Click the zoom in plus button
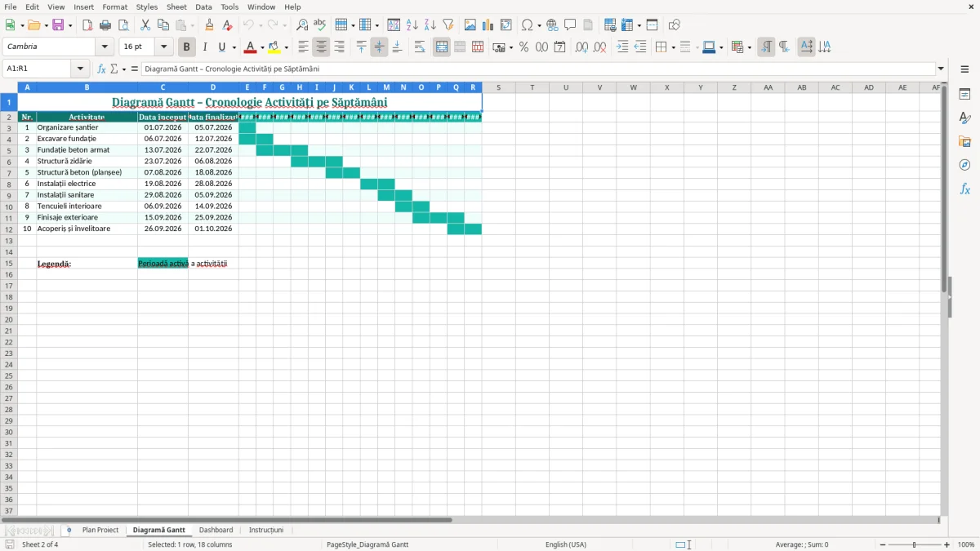 (947, 544)
